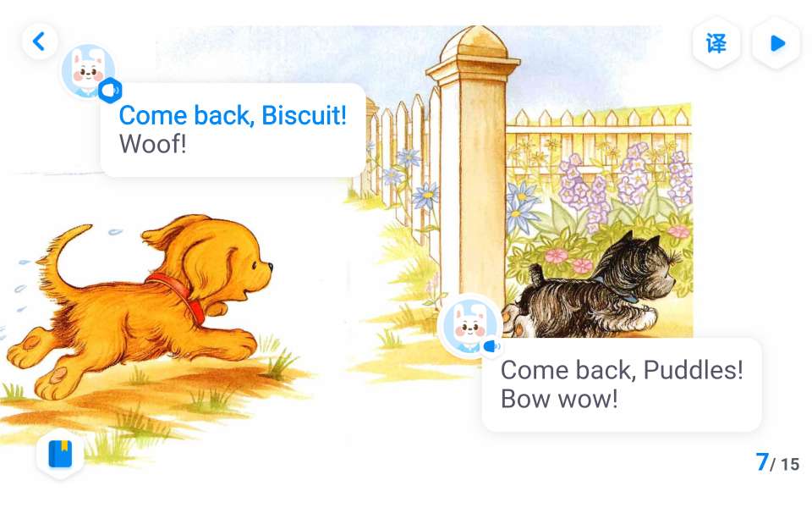Click the word "Biscuit!" in blue text

(x=304, y=115)
